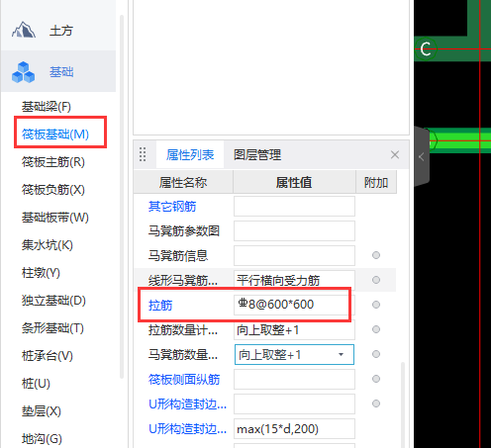Click the 马凳筋参数图 property name

184,230
